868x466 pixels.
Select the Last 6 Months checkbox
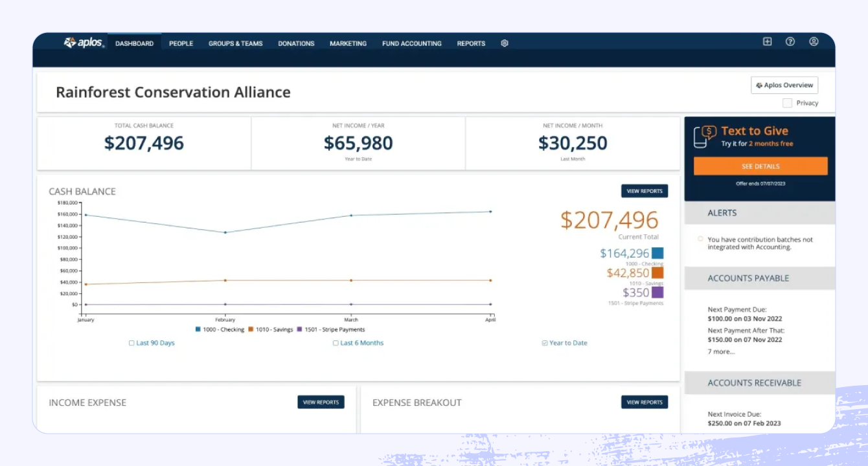(336, 343)
